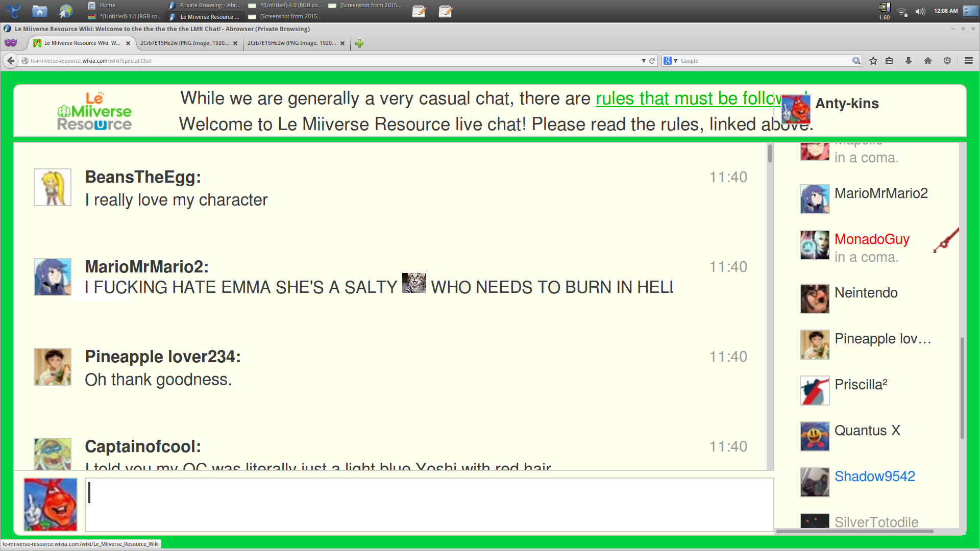The width and height of the screenshot is (980, 551).
Task: Open the URL history dropdown arrow
Action: 644,61
